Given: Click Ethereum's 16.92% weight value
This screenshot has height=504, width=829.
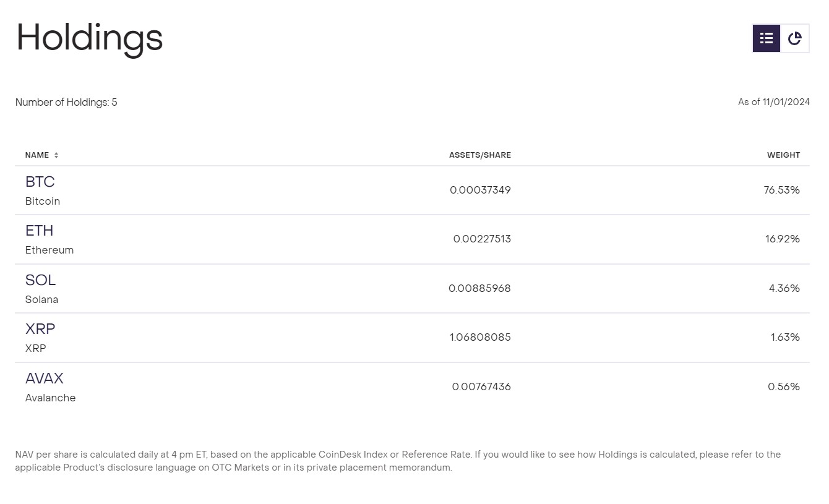Looking at the screenshot, I should 782,239.
